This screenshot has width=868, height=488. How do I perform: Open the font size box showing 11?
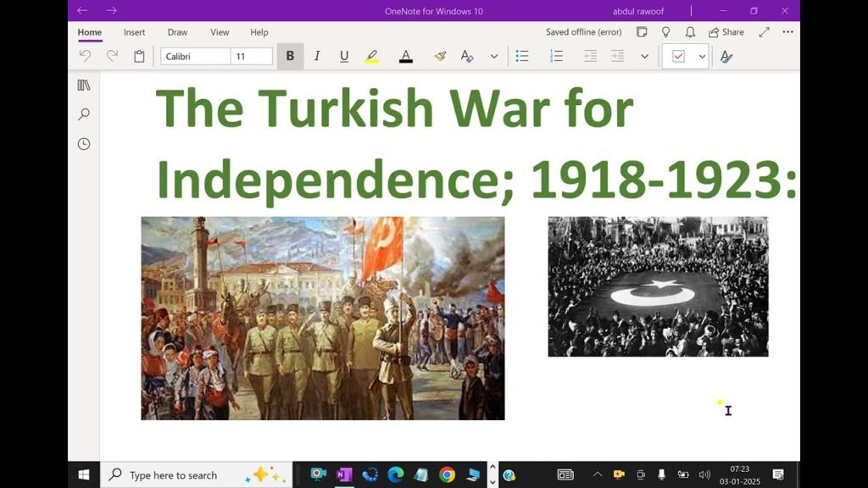point(252,56)
